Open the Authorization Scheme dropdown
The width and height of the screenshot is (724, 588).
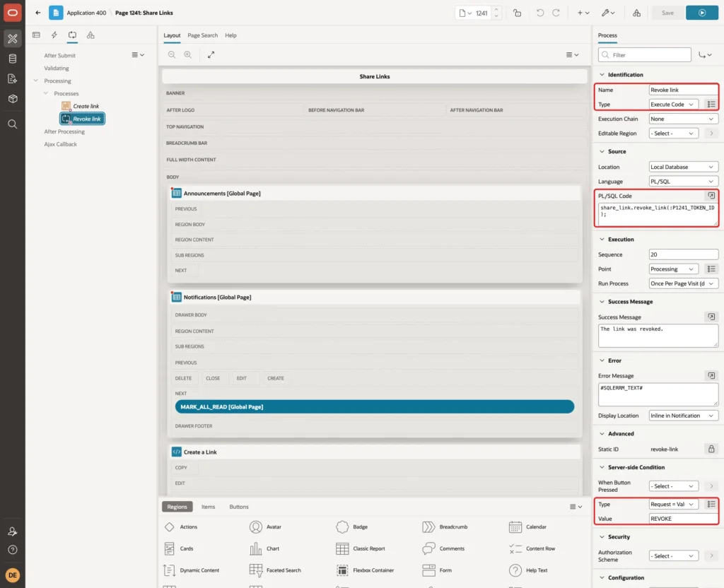[x=674, y=555]
